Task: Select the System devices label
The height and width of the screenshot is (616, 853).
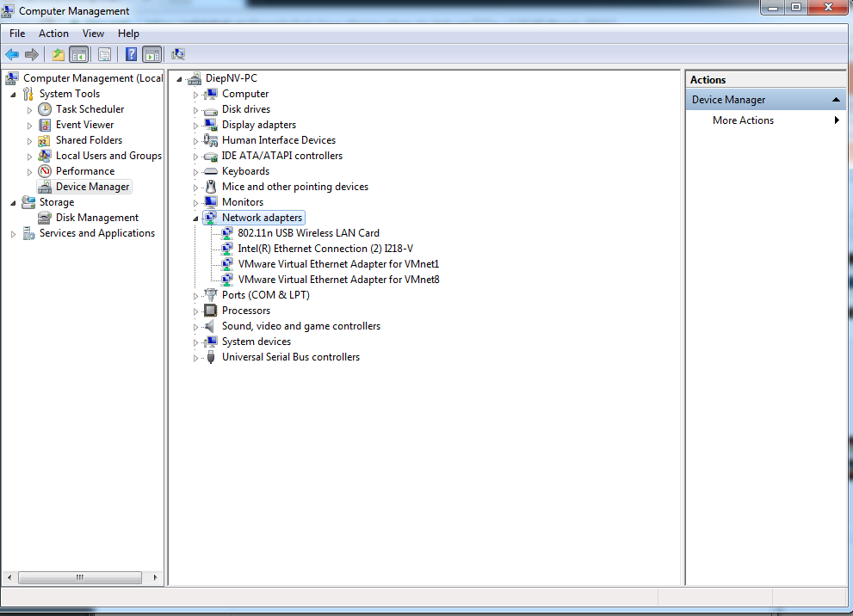Action: click(257, 342)
